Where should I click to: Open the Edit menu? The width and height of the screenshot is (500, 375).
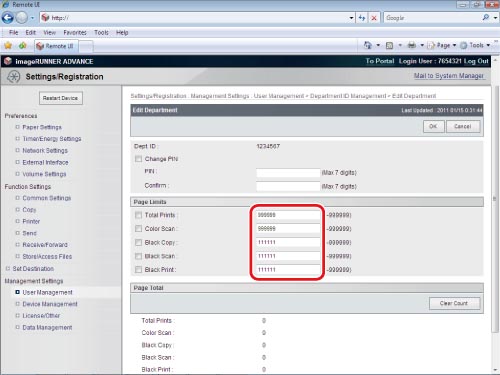(x=30, y=32)
